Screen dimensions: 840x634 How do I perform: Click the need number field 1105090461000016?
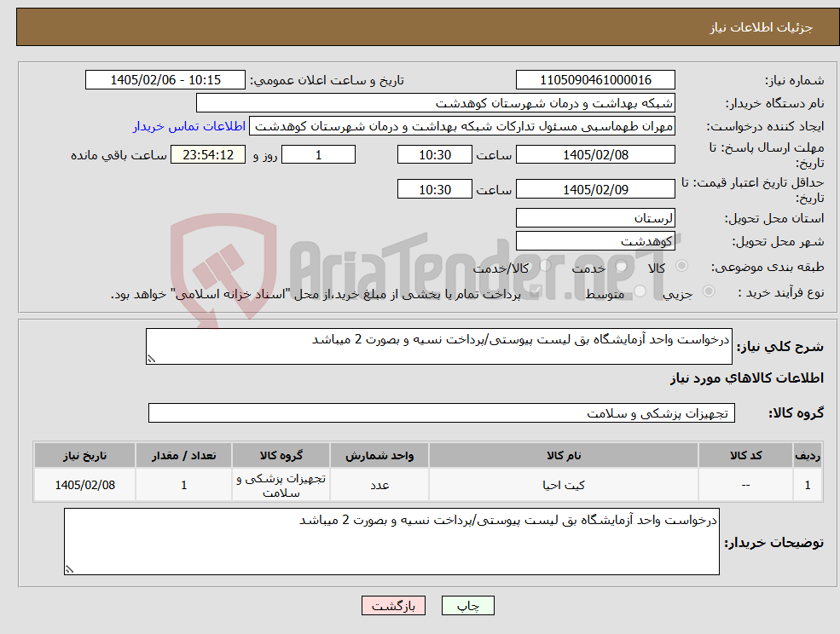[x=595, y=80]
